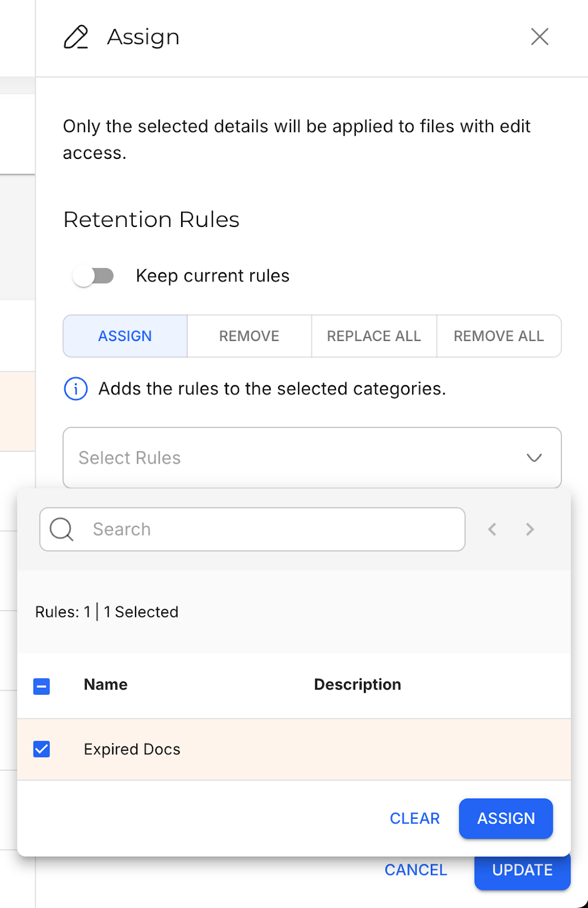Image resolution: width=588 pixels, height=908 pixels.
Task: Go to next page with right chevron
Action: coord(530,529)
